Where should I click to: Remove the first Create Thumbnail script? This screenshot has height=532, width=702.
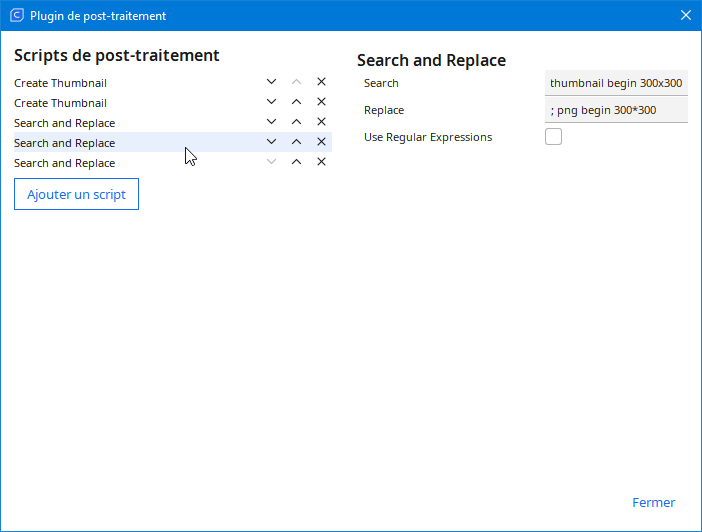tap(321, 82)
